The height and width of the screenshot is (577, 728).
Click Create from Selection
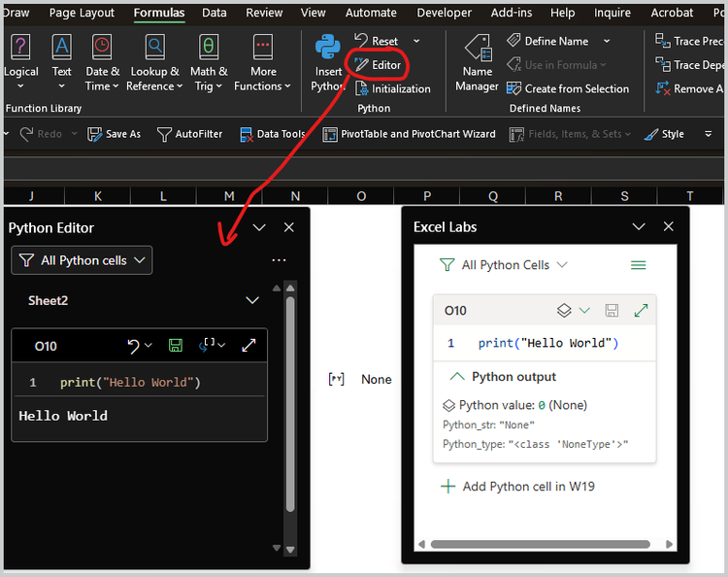[568, 88]
